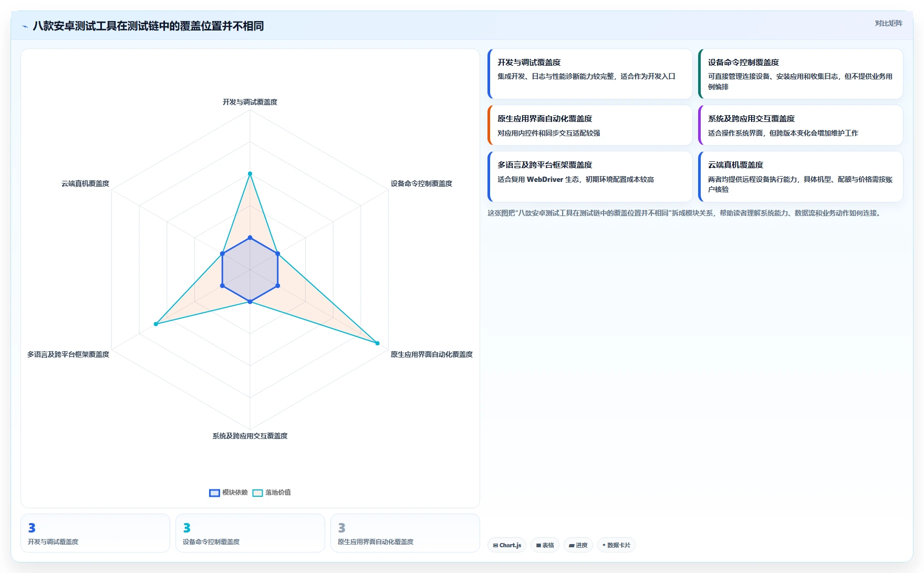Click the page title 八款安卓测试工具
Image resolution: width=924 pixels, height=573 pixels.
(x=148, y=26)
